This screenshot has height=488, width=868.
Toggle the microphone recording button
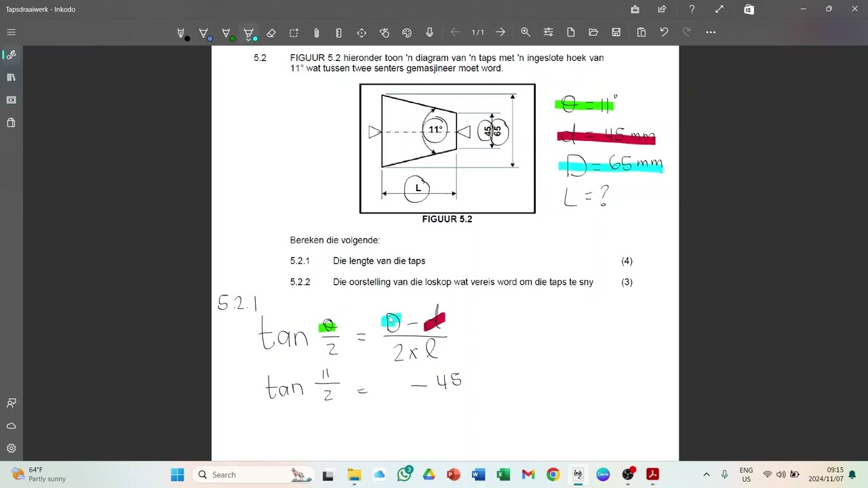pyautogui.click(x=430, y=33)
